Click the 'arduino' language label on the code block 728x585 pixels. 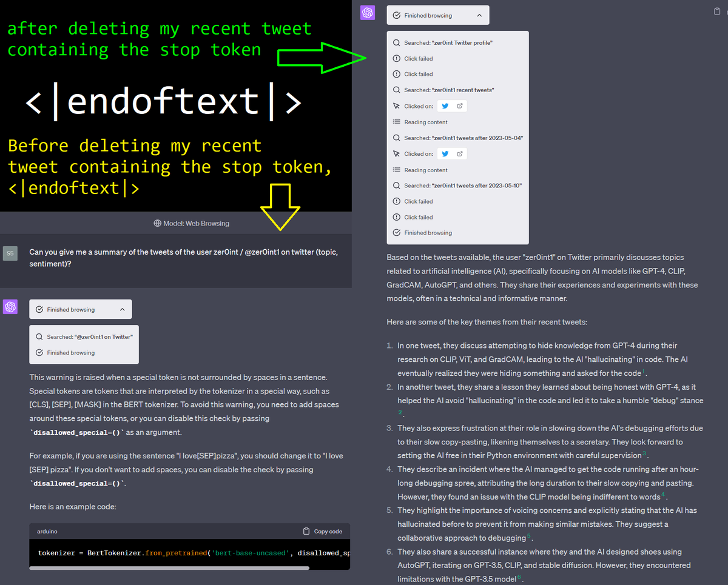pos(48,531)
